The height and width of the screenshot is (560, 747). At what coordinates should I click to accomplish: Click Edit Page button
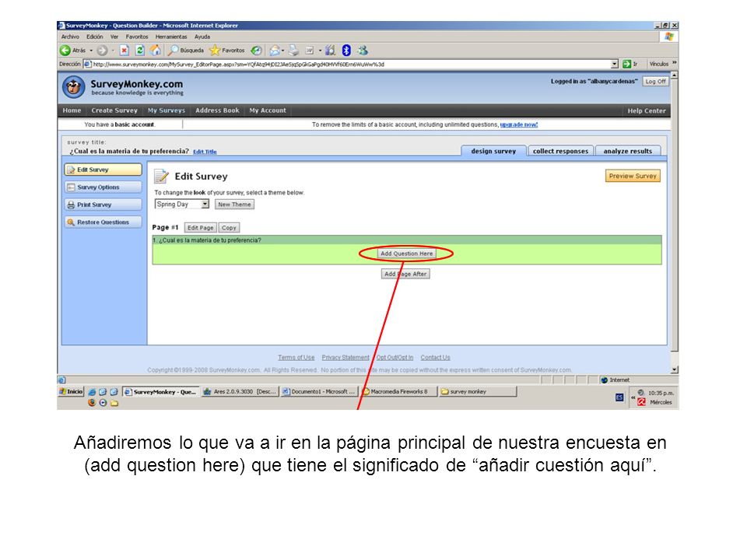coord(200,228)
